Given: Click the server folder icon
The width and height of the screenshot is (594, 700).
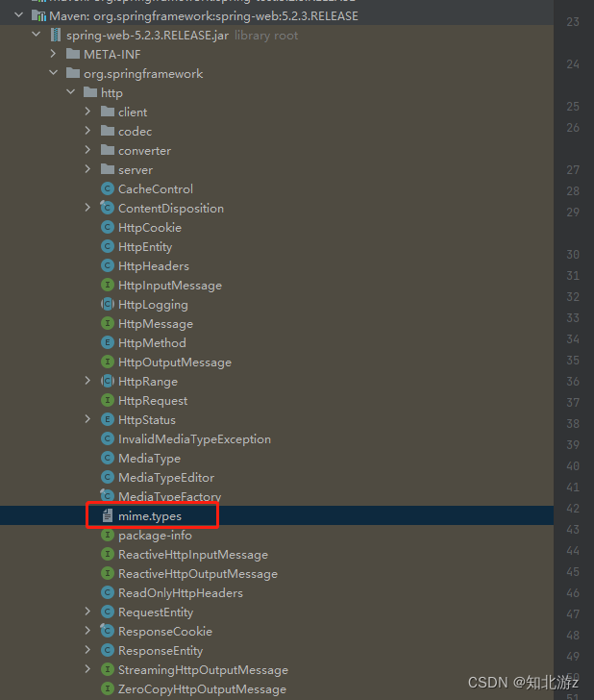Looking at the screenshot, I should click(x=108, y=169).
